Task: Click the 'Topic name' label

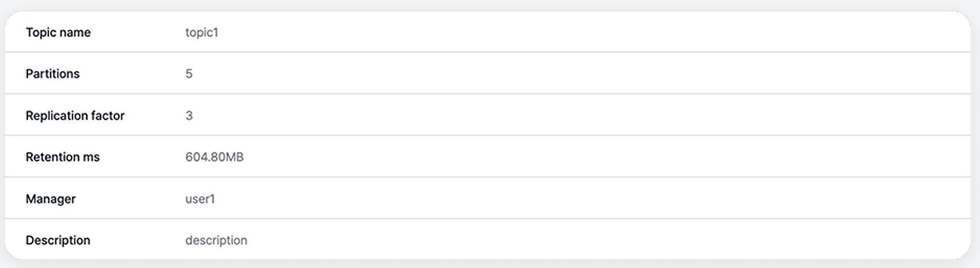Action: (58, 32)
